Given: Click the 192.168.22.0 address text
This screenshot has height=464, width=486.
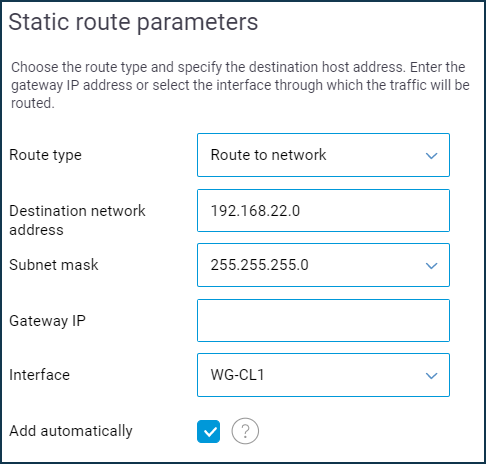Looking at the screenshot, I should (x=255, y=211).
